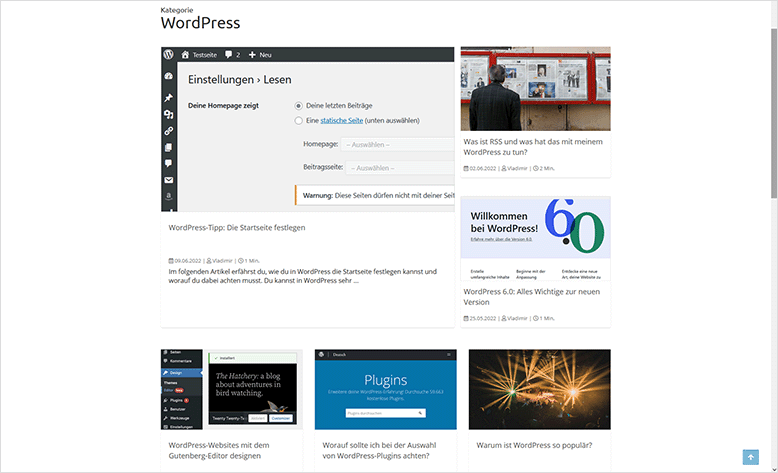
Task: Open the 'Homepage' Auswählen dropdown in featured image
Action: coord(397,144)
